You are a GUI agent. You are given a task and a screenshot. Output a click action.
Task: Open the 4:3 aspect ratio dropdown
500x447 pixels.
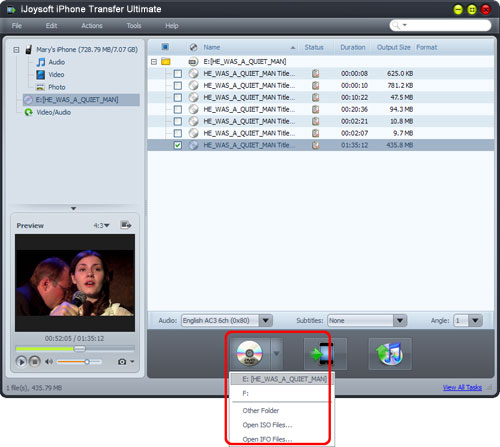pyautogui.click(x=101, y=226)
